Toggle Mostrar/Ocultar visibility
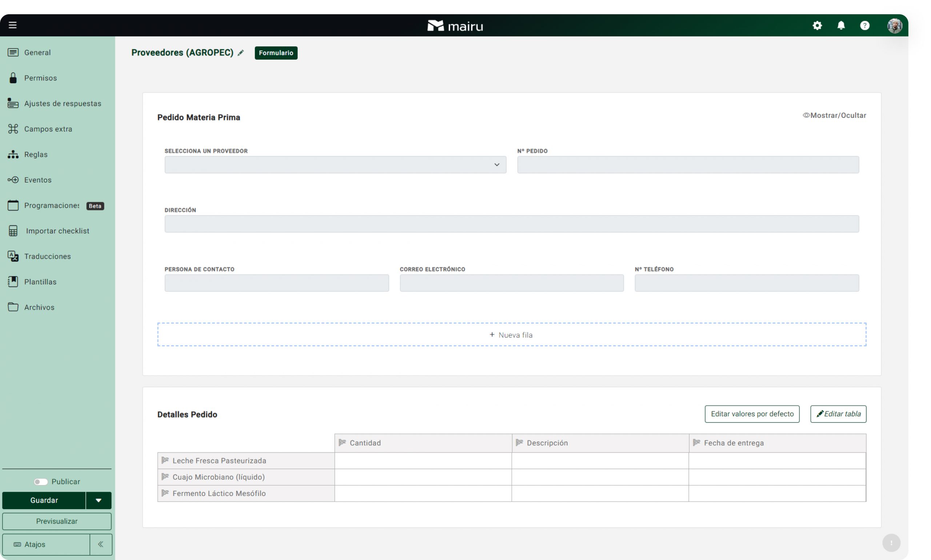Image resolution: width=931 pixels, height=560 pixels. click(834, 116)
